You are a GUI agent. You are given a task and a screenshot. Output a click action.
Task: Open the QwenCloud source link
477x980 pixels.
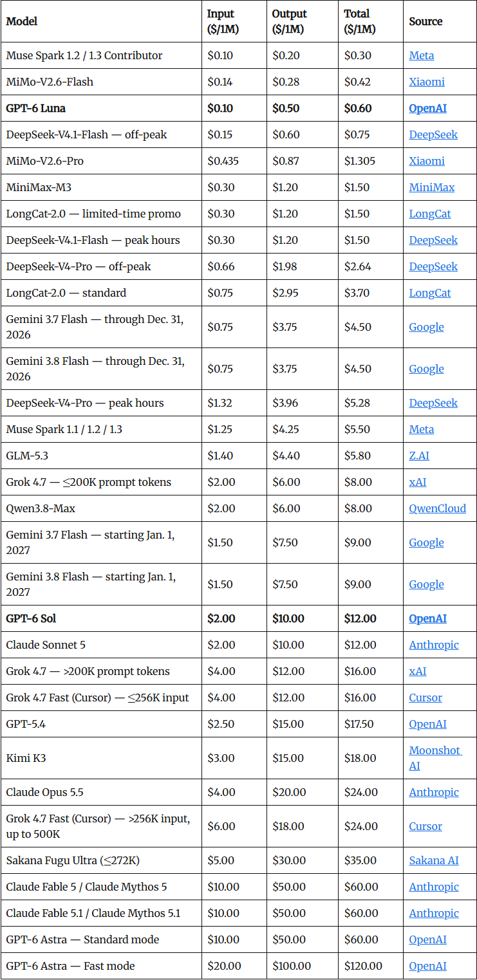(x=438, y=508)
